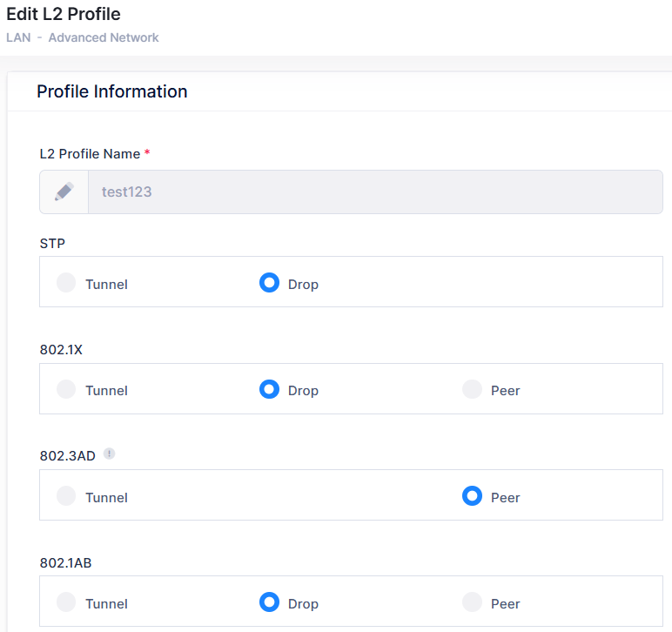Select Tunnel for STP
This screenshot has width=672, height=632.
click(x=66, y=283)
